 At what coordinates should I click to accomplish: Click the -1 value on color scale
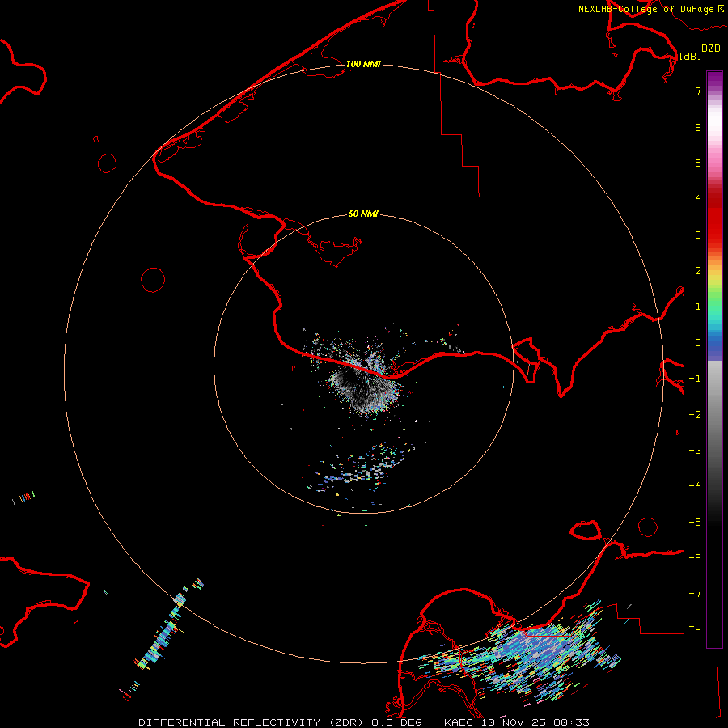695,379
